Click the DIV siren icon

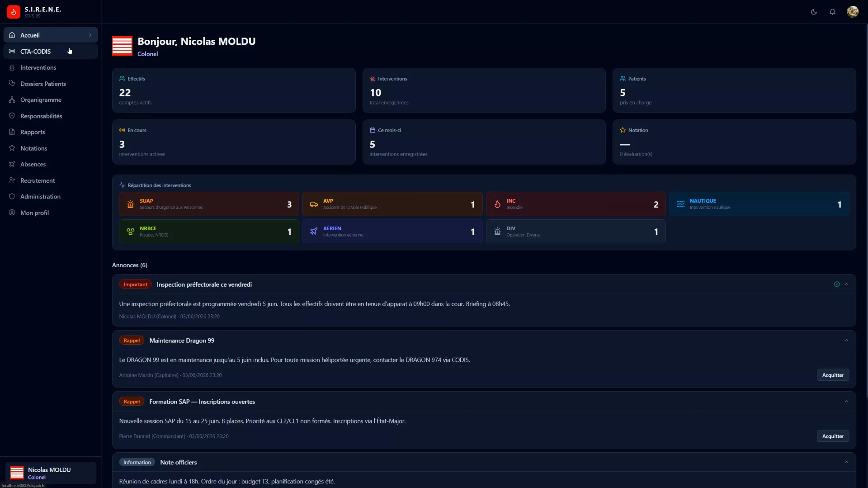click(x=497, y=232)
